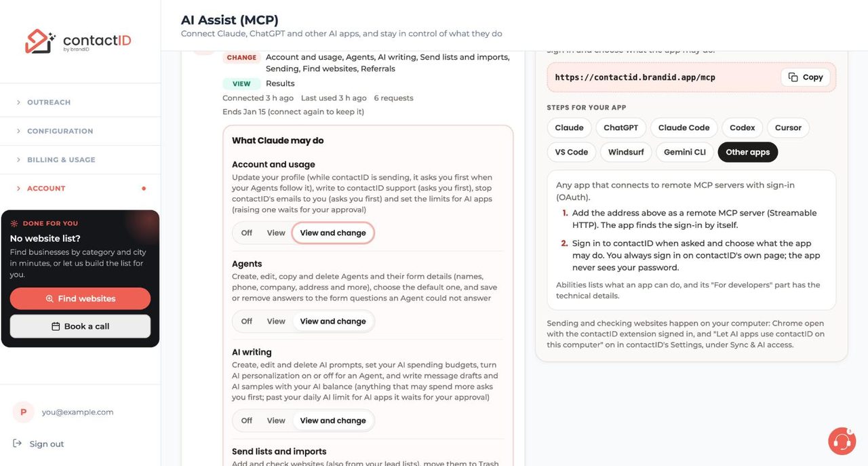The image size is (868, 466).
Task: Click the user avatar letter P
Action: [24, 412]
